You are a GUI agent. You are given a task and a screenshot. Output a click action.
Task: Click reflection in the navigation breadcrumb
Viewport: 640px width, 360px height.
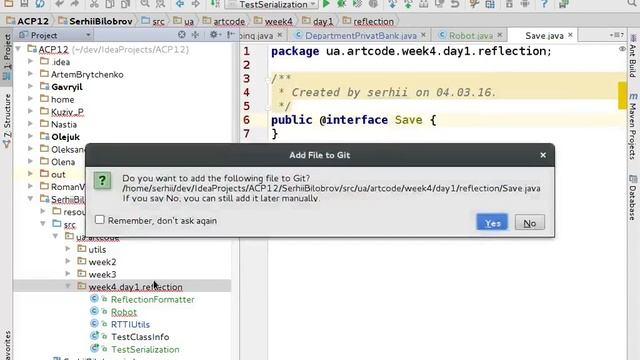pyautogui.click(x=373, y=21)
